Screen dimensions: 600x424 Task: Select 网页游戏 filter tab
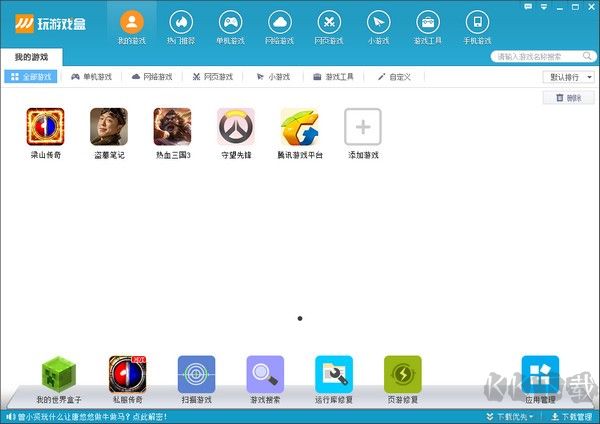(x=212, y=77)
